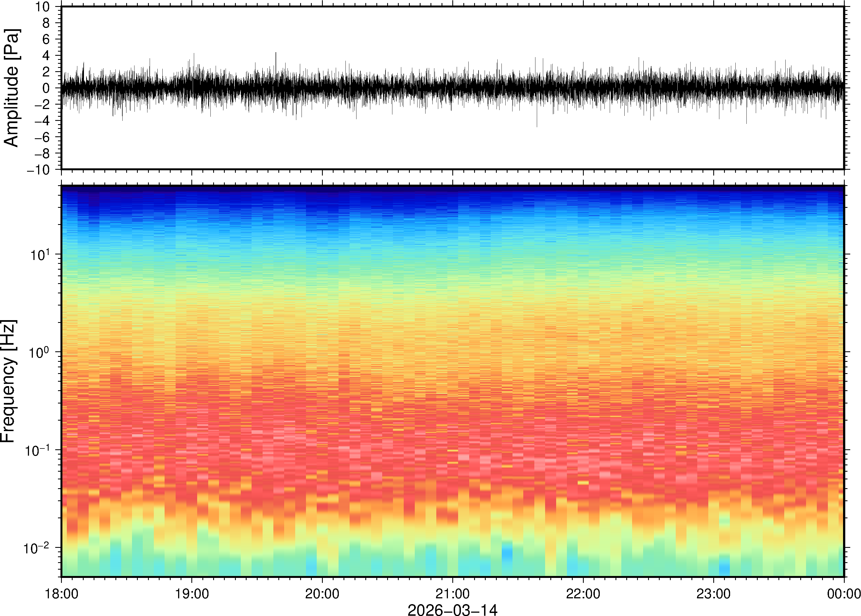Click the 00:00 time axis label
This screenshot has height=616, width=861.
click(x=844, y=594)
